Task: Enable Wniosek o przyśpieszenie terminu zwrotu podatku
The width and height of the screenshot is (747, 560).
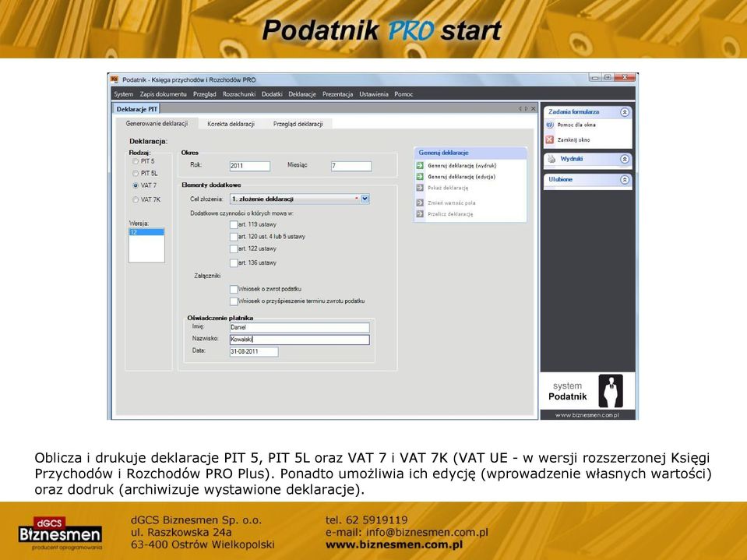Action: (x=234, y=301)
